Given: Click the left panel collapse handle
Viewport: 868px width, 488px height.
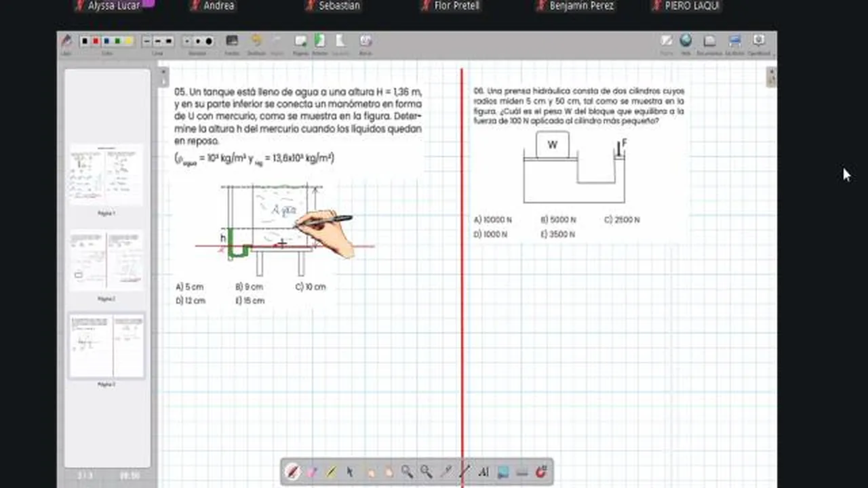Looking at the screenshot, I should click(163, 77).
